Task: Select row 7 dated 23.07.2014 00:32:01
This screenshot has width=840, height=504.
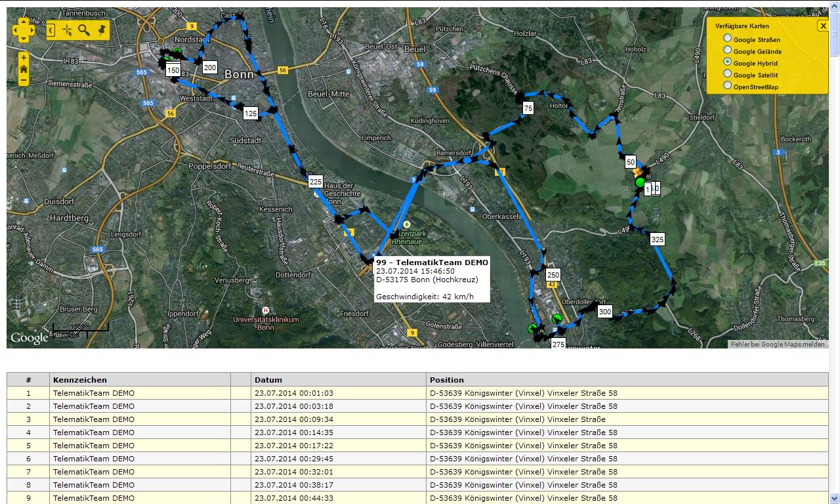Action: [417, 472]
